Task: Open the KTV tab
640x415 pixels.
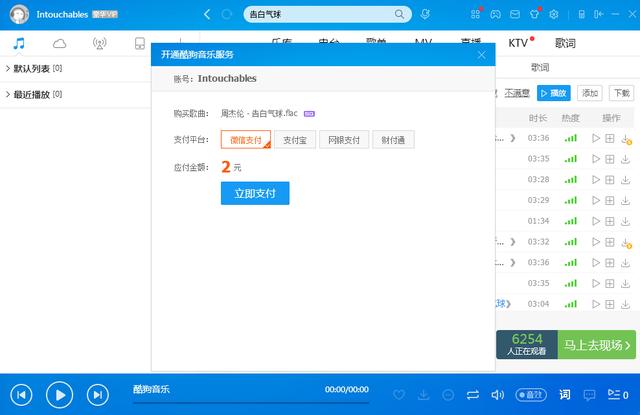Action: click(x=518, y=43)
